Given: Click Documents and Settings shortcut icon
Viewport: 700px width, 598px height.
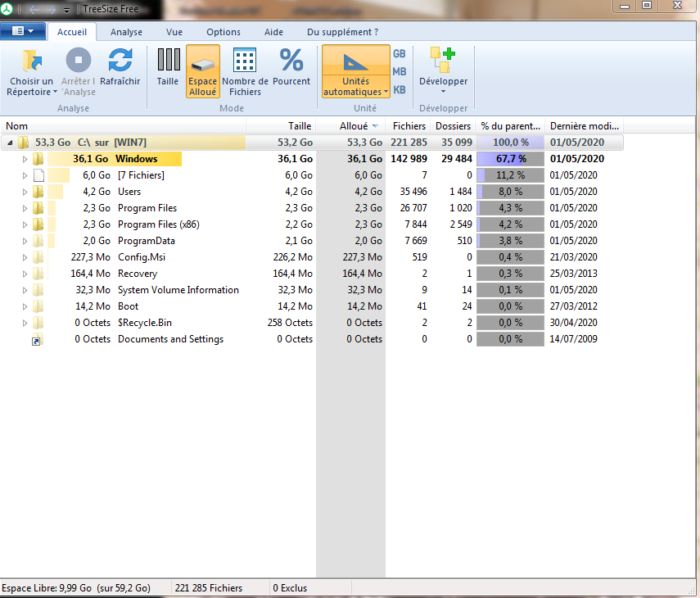Looking at the screenshot, I should pos(38,339).
